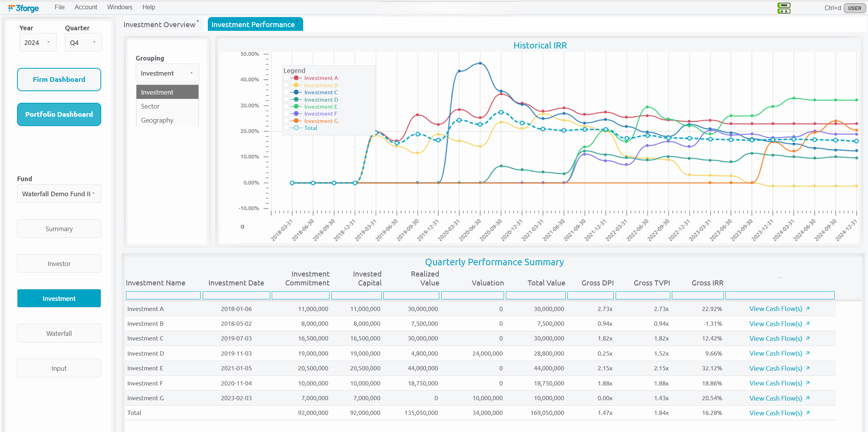Expand the Fund dropdown Waterfall Demo Fund II
The image size is (868, 432).
(x=59, y=194)
